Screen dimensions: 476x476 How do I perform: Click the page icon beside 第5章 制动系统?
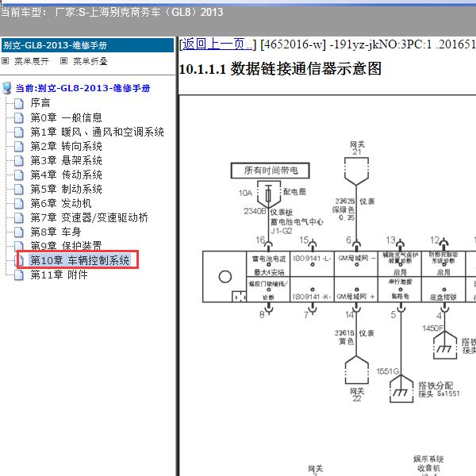[x=18, y=190]
